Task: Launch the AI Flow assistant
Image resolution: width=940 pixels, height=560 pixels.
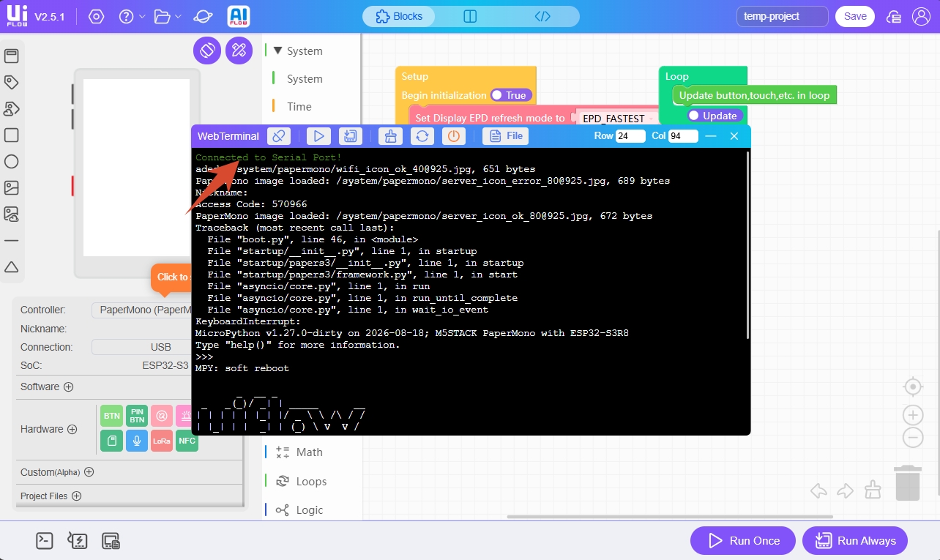Action: (239, 16)
